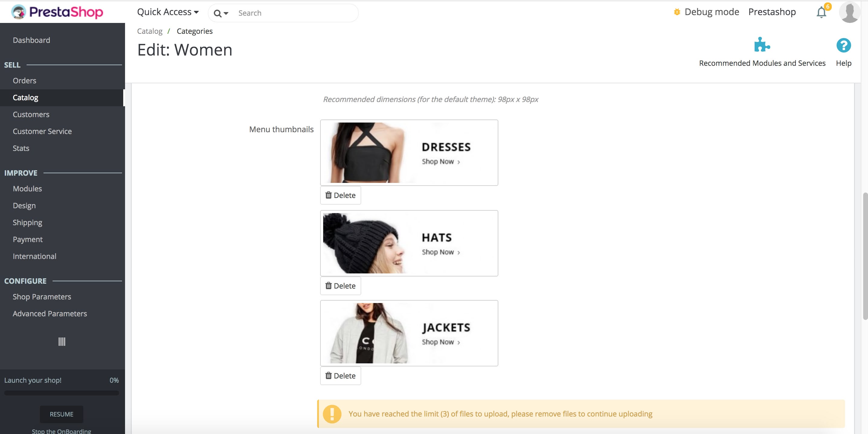This screenshot has width=868, height=434.
Task: Open the Design menu
Action: pyautogui.click(x=24, y=206)
